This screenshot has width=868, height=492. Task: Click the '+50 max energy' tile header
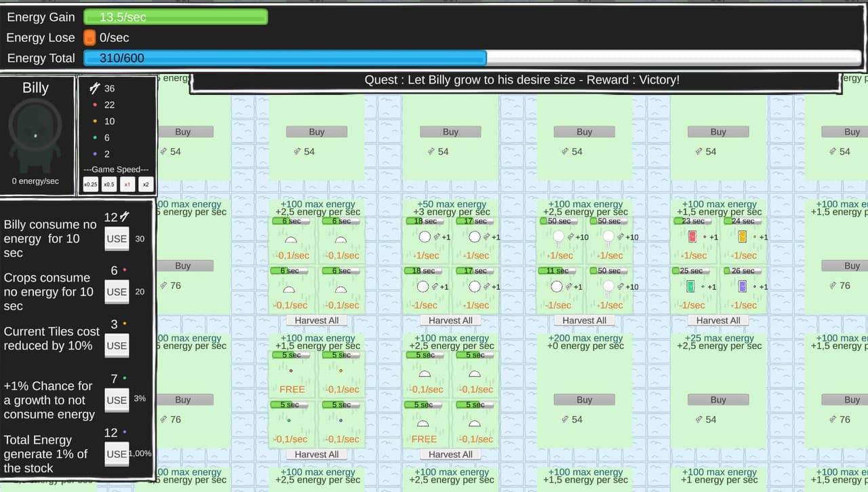450,204
